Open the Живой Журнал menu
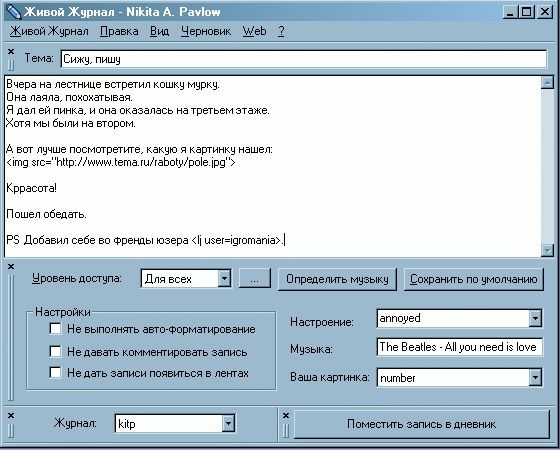 point(49,31)
